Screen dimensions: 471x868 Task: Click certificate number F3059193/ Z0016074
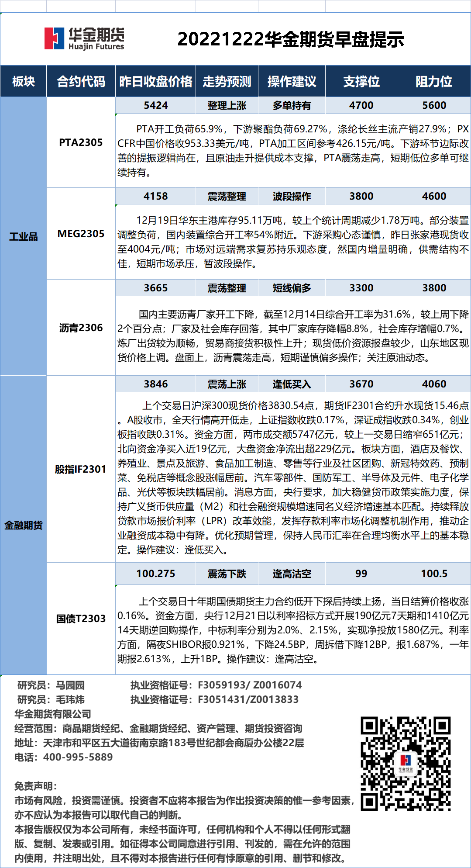pos(250,685)
